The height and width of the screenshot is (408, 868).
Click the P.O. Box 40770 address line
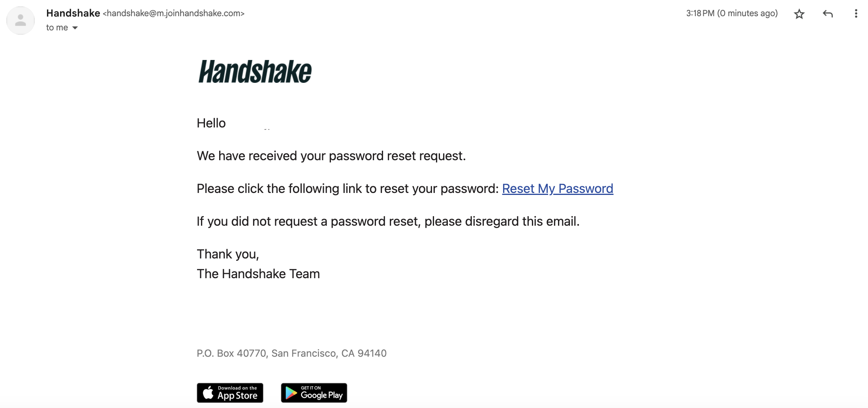point(291,353)
